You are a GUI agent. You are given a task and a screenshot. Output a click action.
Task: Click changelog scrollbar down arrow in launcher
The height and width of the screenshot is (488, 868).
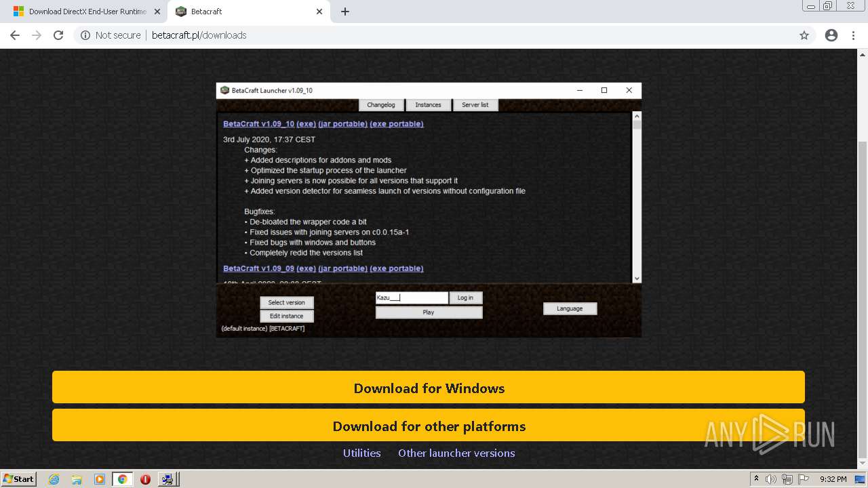(636, 279)
